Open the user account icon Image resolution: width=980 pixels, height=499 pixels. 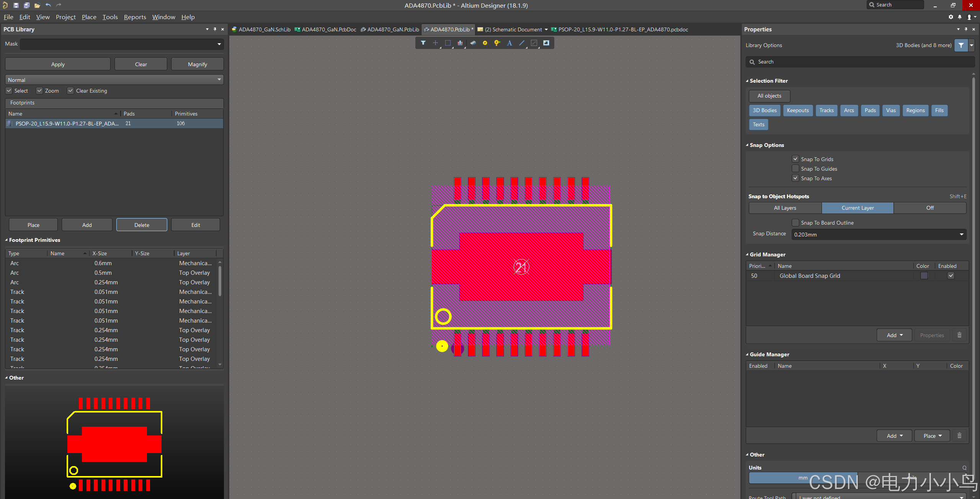(x=969, y=17)
